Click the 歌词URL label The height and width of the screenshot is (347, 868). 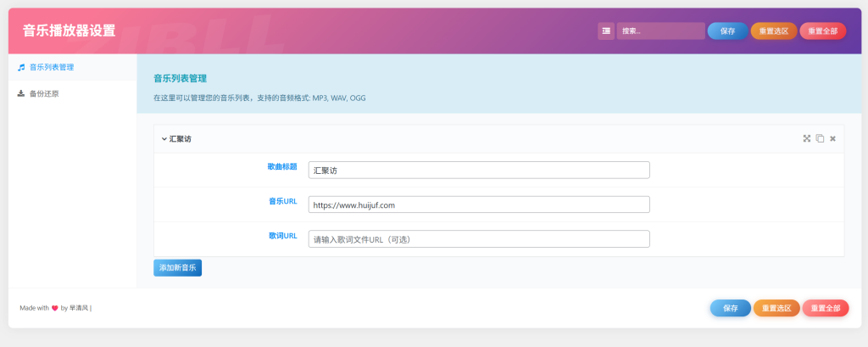click(x=283, y=236)
